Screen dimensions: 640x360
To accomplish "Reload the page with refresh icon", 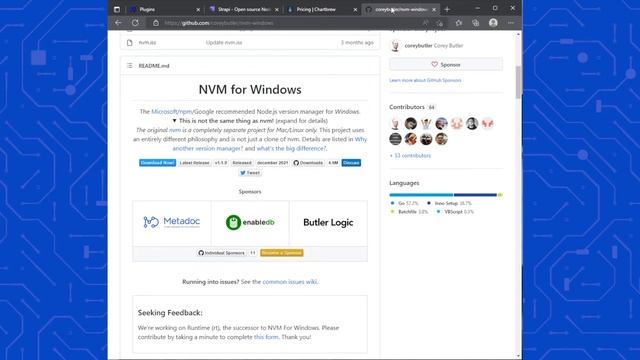I will [135, 23].
